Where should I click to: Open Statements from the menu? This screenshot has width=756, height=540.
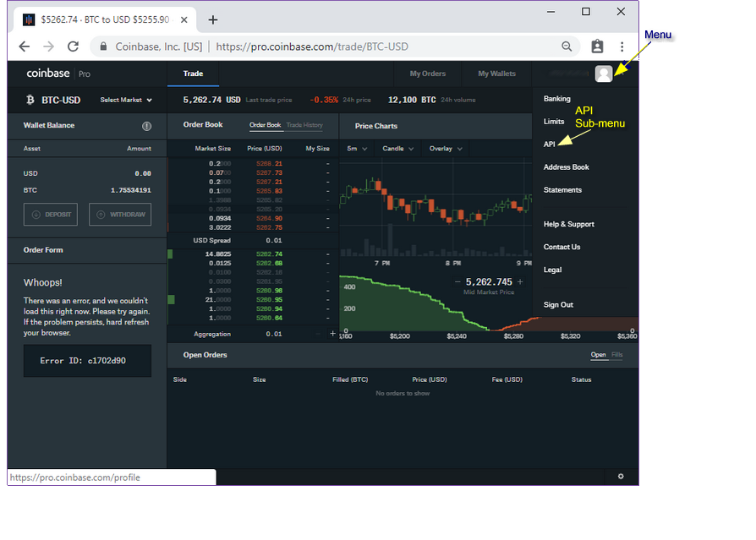pyautogui.click(x=562, y=190)
